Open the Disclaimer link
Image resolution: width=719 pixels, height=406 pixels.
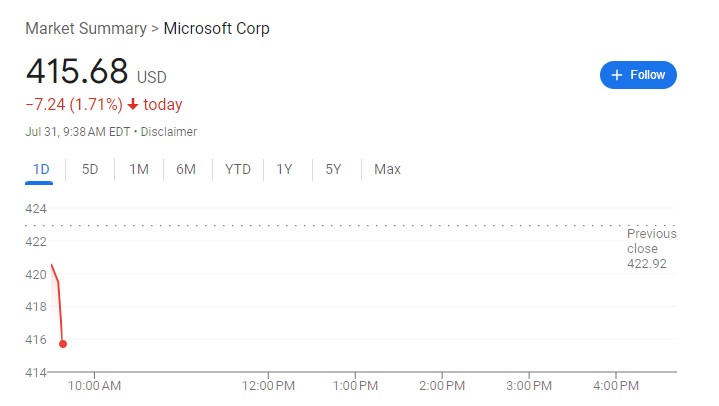(x=169, y=132)
